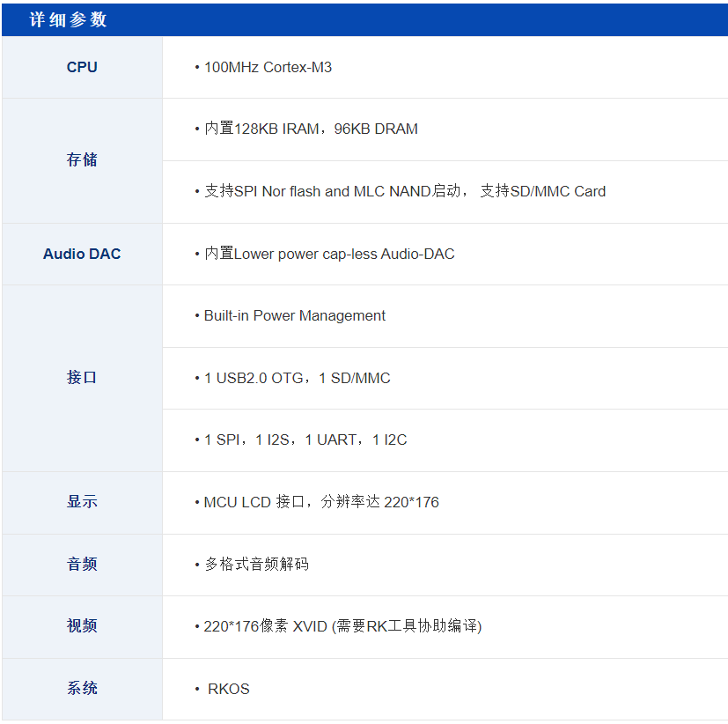Select the 视频 row label
The image size is (728, 724).
coord(82,625)
